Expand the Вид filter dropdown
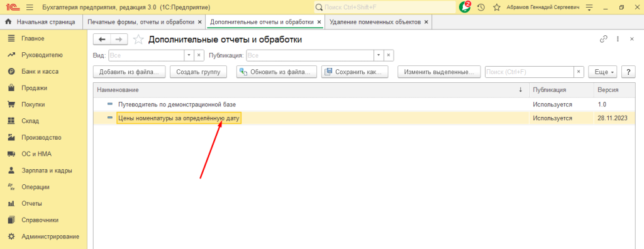This screenshot has height=249, width=644. [189, 55]
